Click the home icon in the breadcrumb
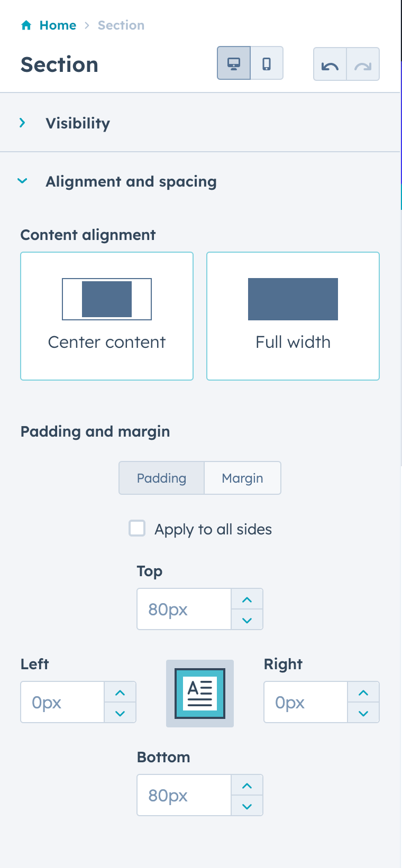Image resolution: width=402 pixels, height=868 pixels. click(25, 25)
